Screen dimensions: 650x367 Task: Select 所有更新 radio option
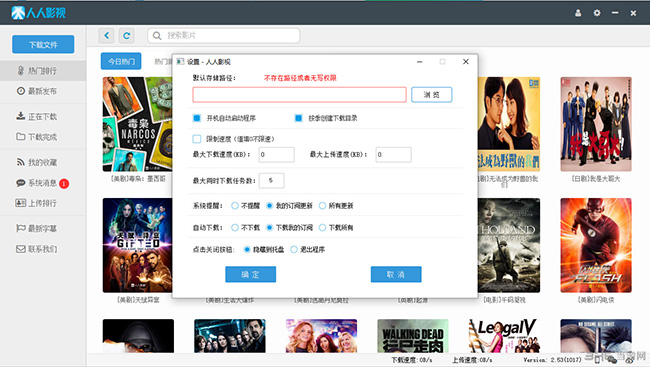pyautogui.click(x=322, y=206)
